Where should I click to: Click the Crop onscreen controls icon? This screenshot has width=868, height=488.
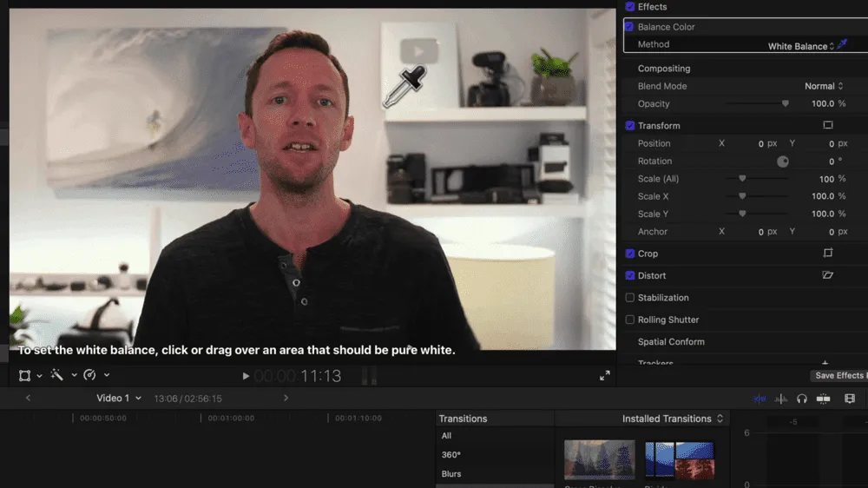(x=828, y=254)
